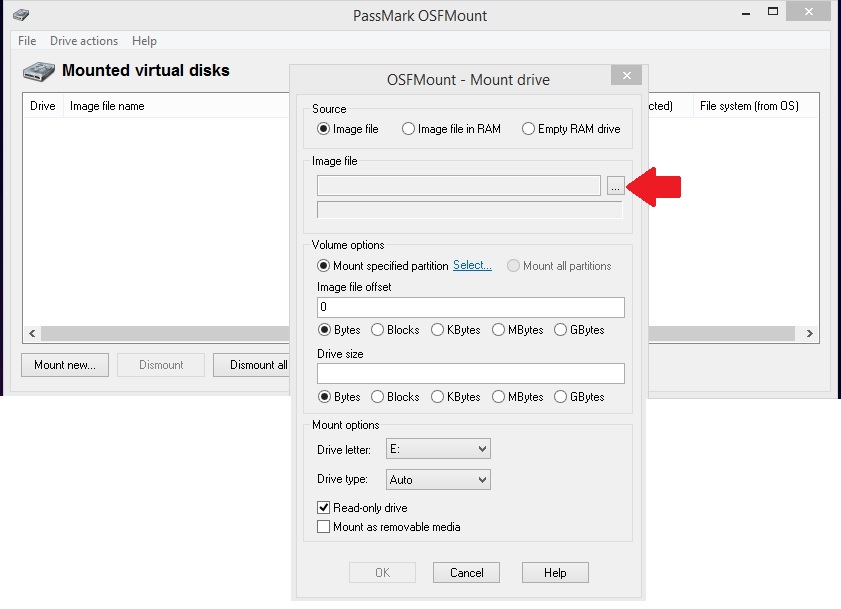841x609 pixels.
Task: Click the left scroll arrow of disk list
Action: pyautogui.click(x=32, y=333)
